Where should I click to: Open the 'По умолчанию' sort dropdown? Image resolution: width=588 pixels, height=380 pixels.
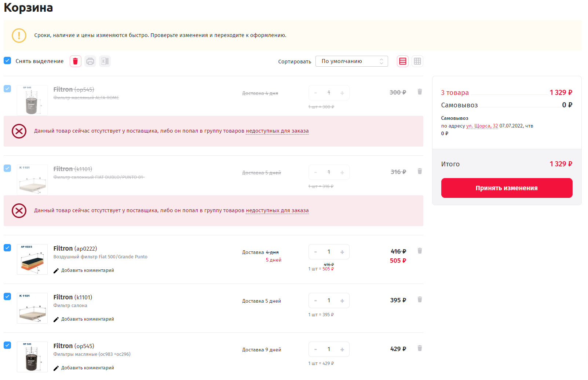352,61
